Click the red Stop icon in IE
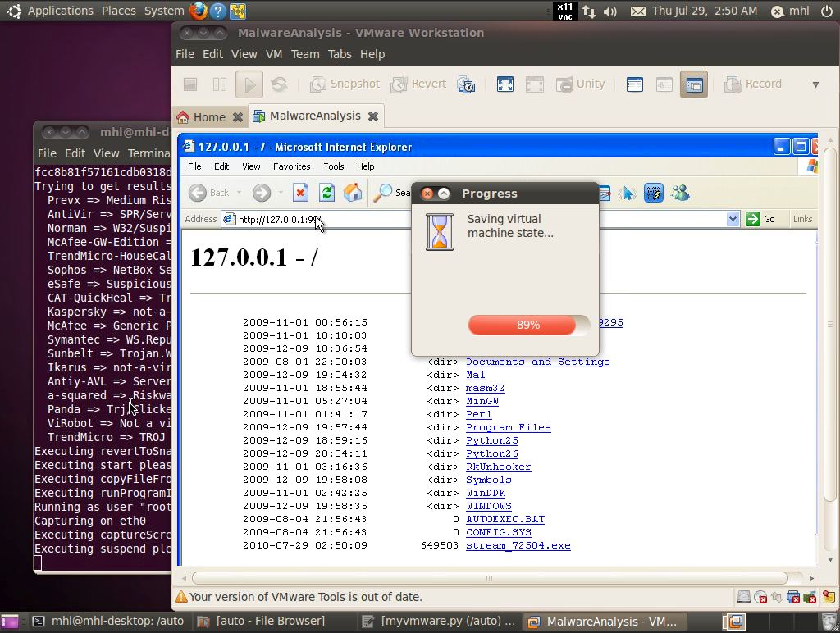 [300, 193]
